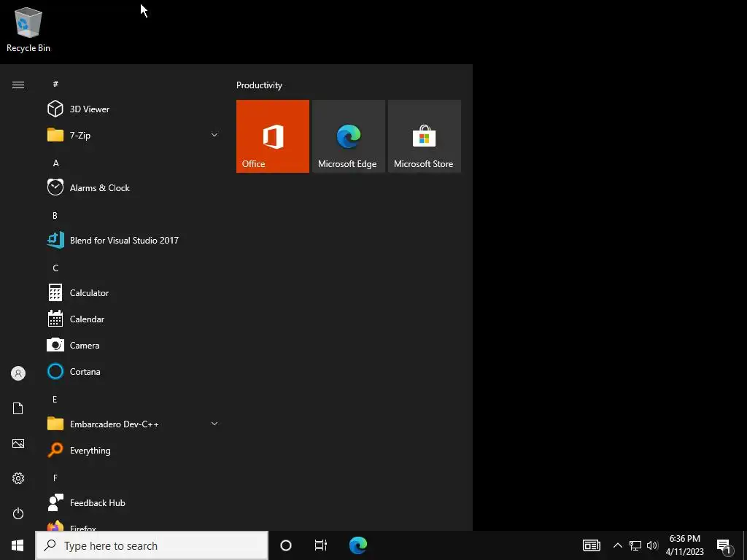The width and height of the screenshot is (747, 560).
Task: Open the network status tray icon
Action: tap(635, 545)
